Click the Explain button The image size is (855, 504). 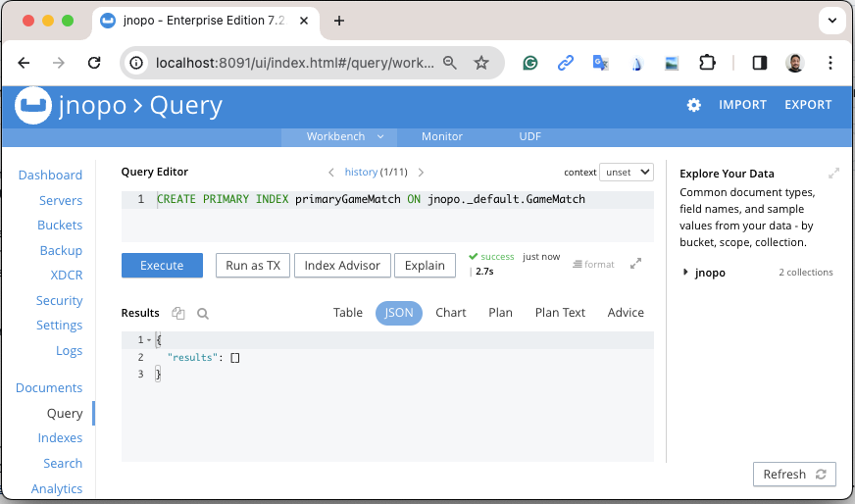click(x=425, y=266)
